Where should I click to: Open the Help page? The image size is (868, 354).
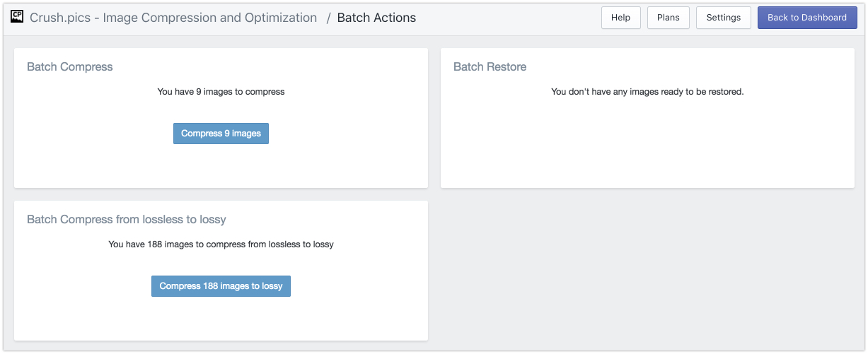[x=621, y=18]
